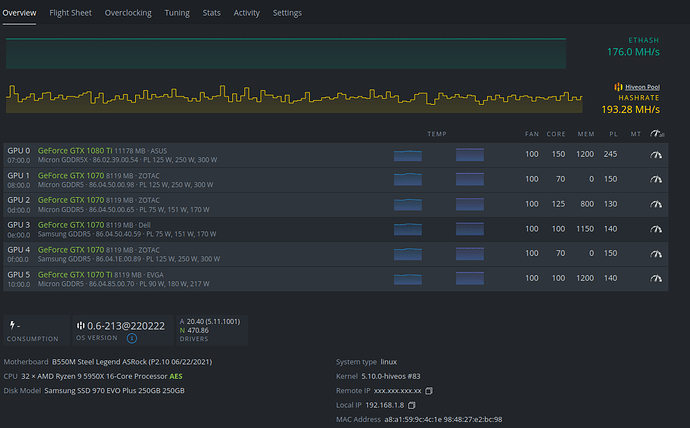Click GPU 2 memory clock value 800
This screenshot has width=690, height=428.
tap(587, 204)
